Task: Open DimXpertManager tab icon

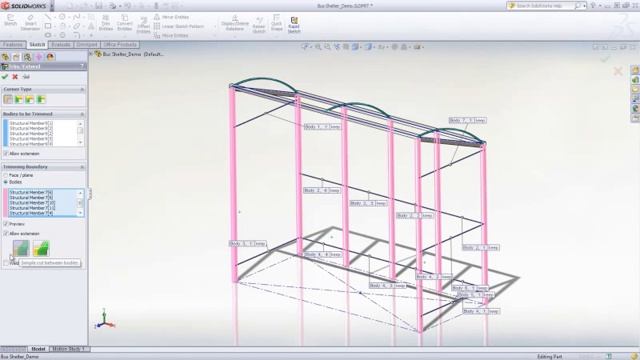Action: 39,57
